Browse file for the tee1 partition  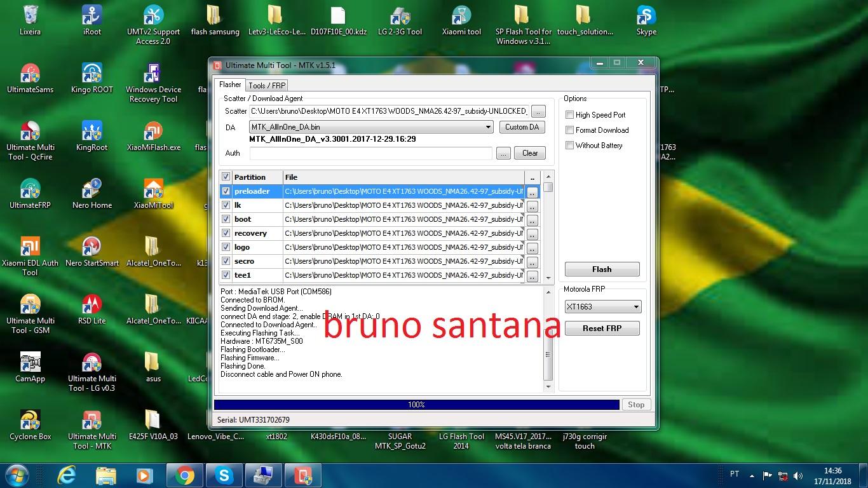[532, 276]
